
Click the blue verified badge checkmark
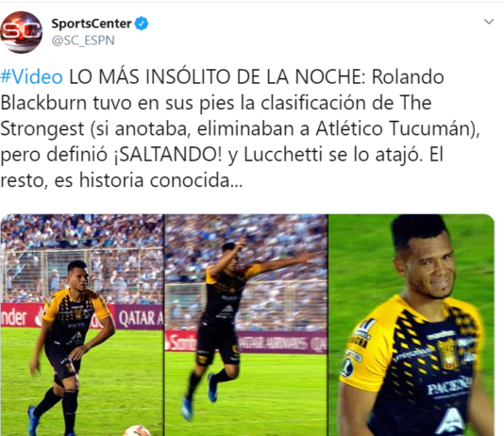[x=142, y=24]
